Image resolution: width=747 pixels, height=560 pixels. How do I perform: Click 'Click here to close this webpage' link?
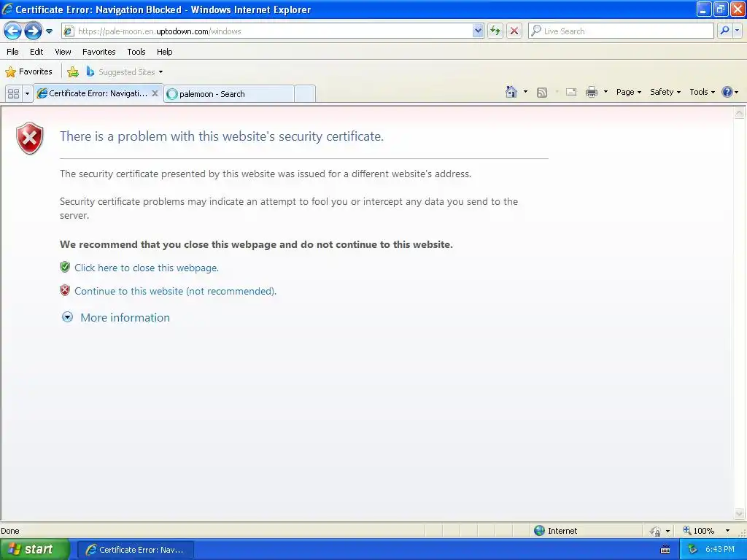point(146,268)
